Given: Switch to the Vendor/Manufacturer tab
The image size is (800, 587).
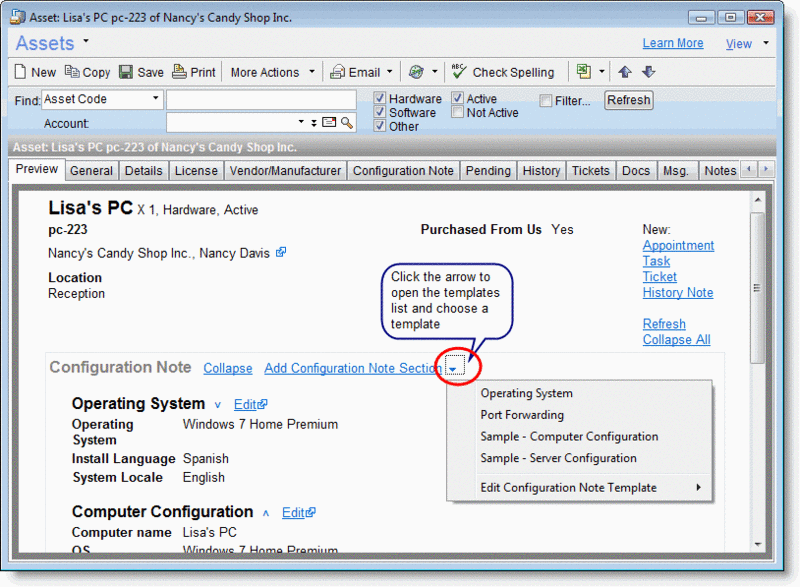Looking at the screenshot, I should click(x=285, y=170).
